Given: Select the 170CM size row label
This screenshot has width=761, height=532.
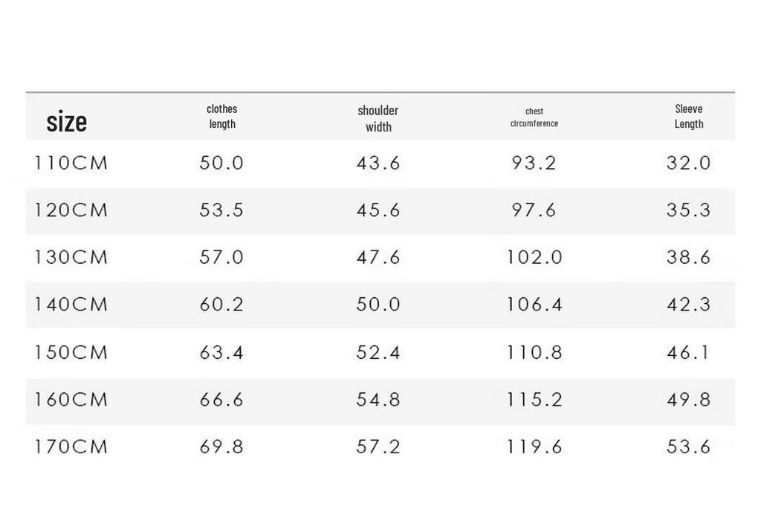Looking at the screenshot, I should tap(71, 447).
